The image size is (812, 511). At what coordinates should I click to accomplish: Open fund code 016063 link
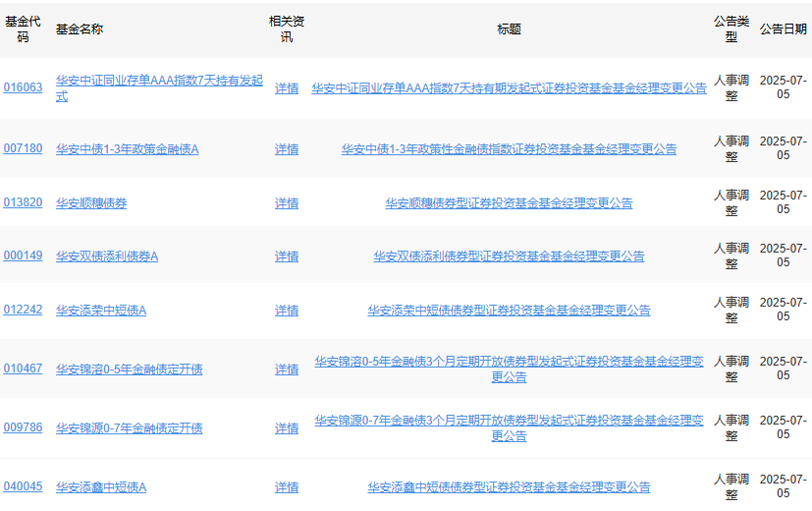pyautogui.click(x=23, y=87)
